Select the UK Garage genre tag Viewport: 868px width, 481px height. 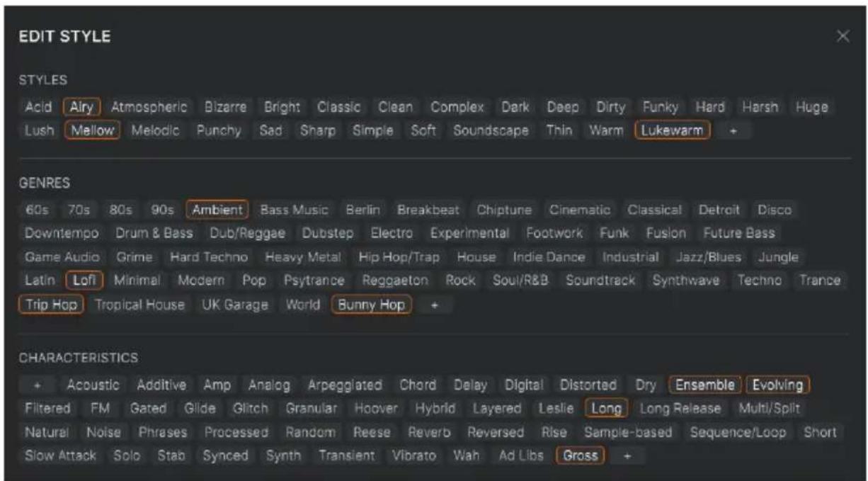pyautogui.click(x=234, y=305)
